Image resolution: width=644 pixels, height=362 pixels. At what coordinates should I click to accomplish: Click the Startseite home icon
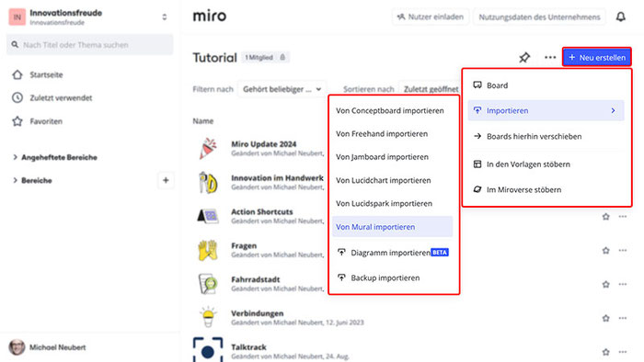[17, 74]
